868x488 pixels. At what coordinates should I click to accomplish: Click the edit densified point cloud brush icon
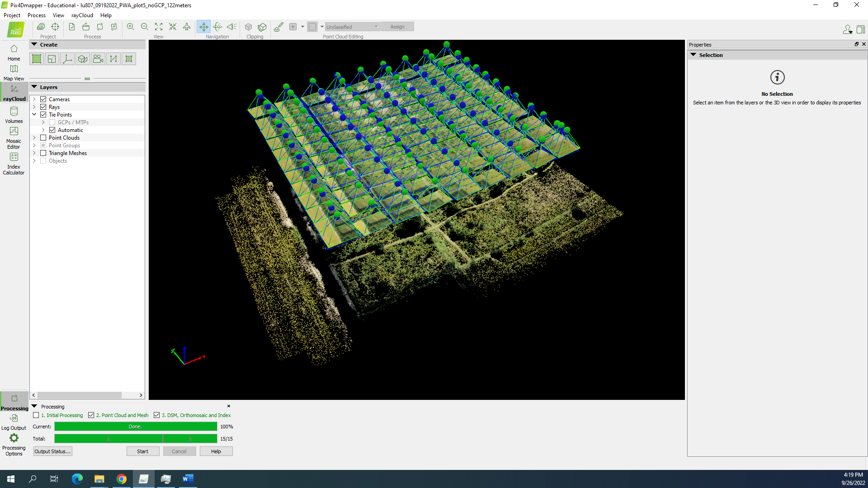[x=279, y=27]
